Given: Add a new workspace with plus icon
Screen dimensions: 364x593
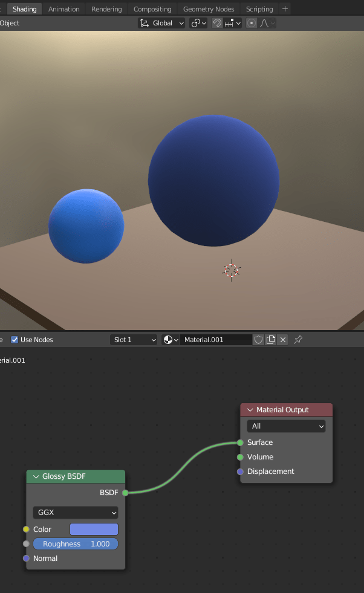Looking at the screenshot, I should 285,8.
